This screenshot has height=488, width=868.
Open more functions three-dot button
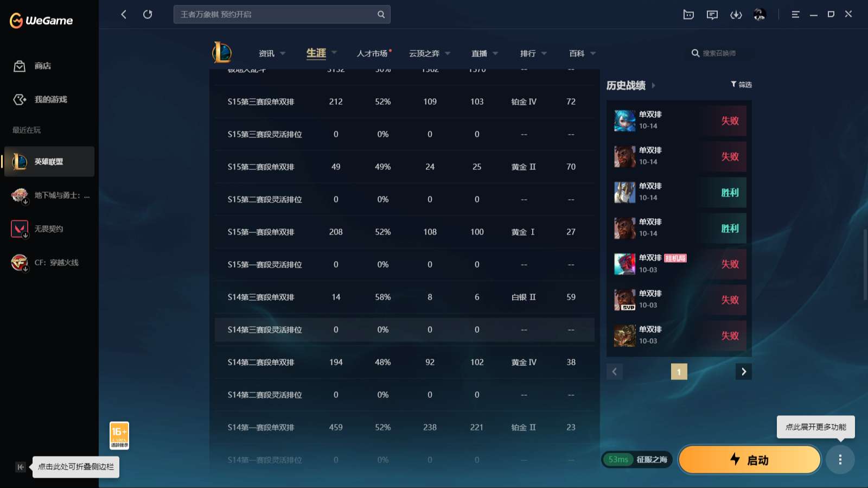pyautogui.click(x=840, y=460)
